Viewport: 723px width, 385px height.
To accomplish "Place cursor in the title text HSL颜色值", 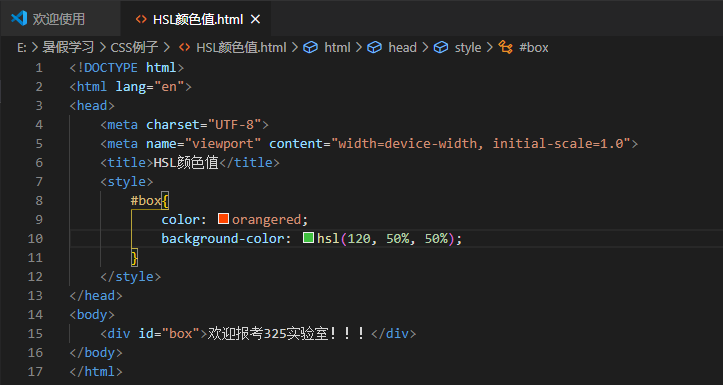I will (186, 162).
